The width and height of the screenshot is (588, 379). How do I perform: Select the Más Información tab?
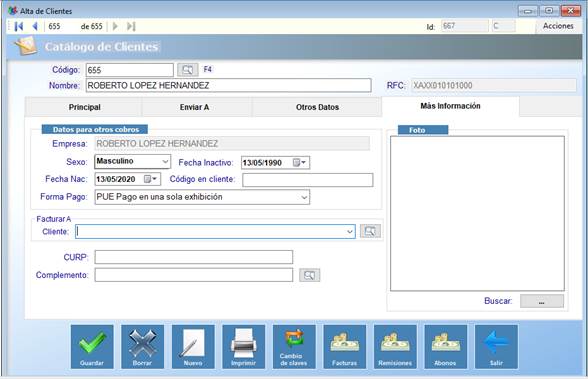coord(450,106)
